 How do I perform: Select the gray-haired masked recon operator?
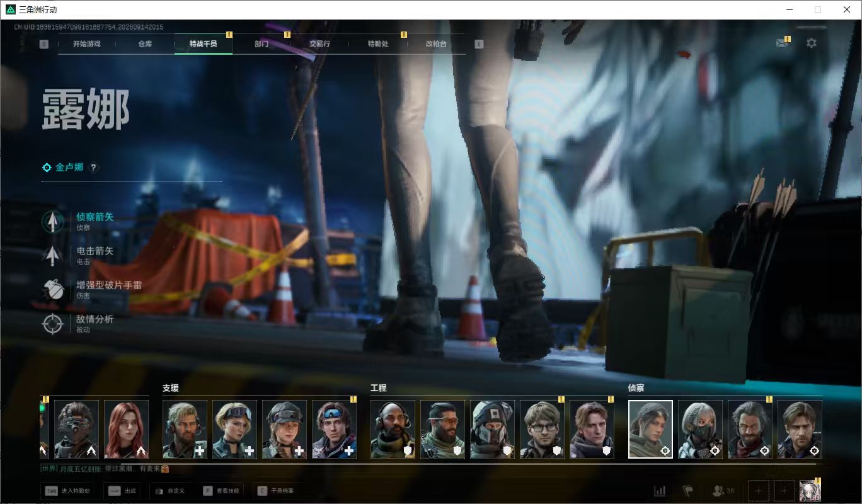click(x=700, y=429)
